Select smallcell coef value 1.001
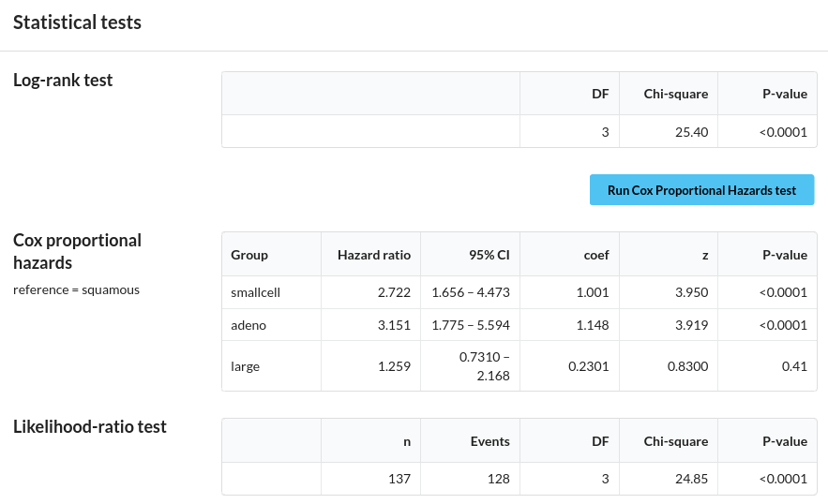Screen dimensions: 828x504 593,292
